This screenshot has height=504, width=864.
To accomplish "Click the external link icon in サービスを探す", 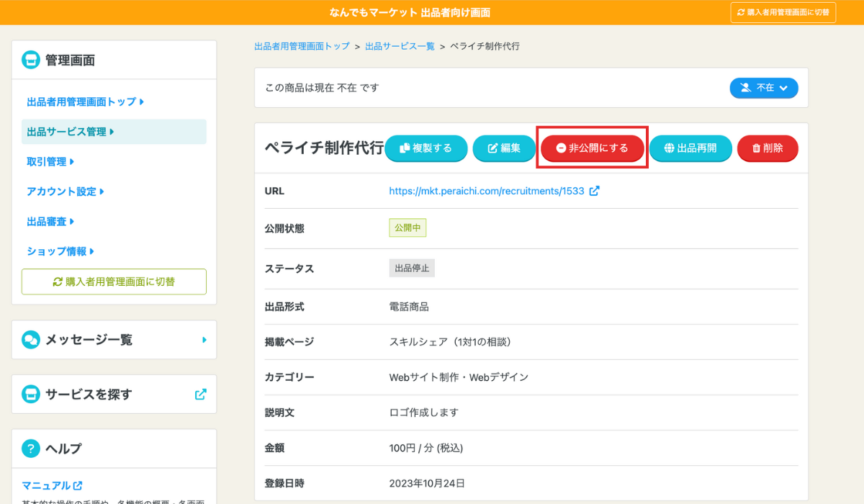I will pyautogui.click(x=201, y=394).
